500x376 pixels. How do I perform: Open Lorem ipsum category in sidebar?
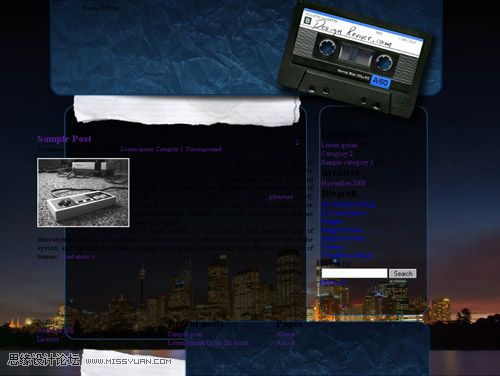[339, 145]
